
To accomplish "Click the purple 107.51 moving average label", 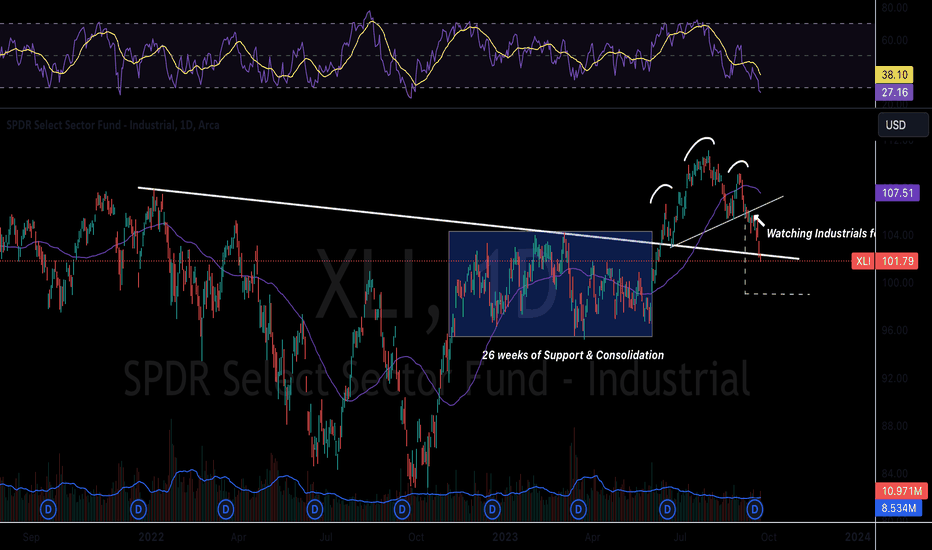I will click(x=898, y=193).
